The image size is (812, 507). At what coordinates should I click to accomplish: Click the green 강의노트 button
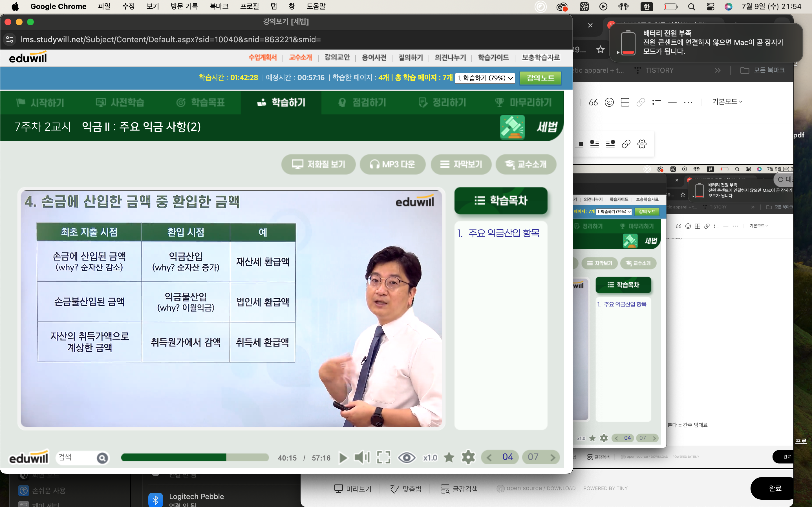click(540, 78)
